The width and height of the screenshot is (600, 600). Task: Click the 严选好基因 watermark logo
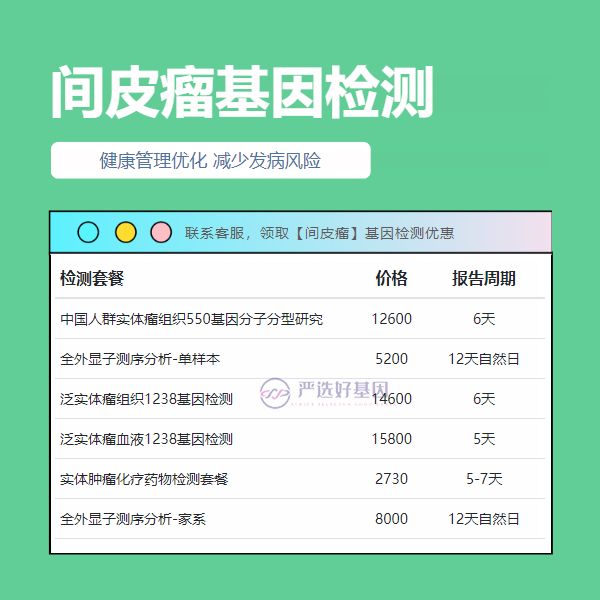(x=324, y=393)
